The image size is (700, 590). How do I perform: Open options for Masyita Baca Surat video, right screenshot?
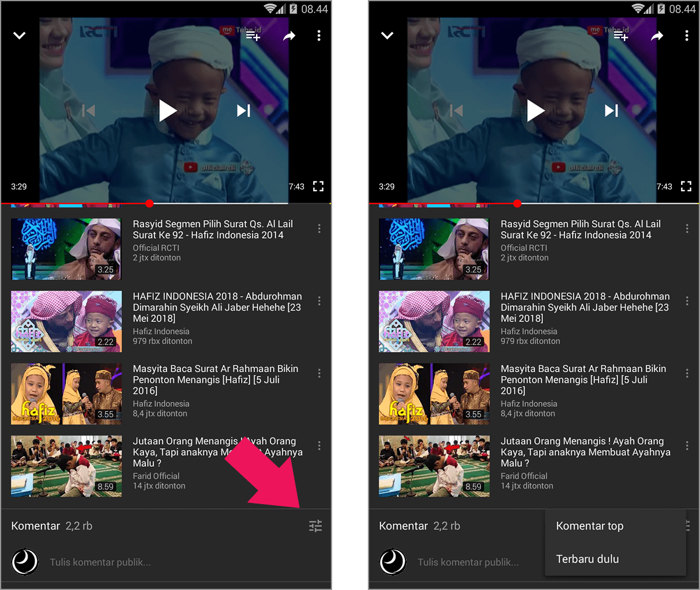coord(687,373)
